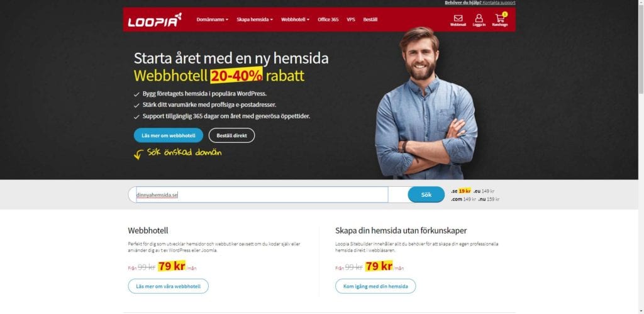Click the blue Sök button
The height and width of the screenshot is (314, 644).
pos(426,195)
